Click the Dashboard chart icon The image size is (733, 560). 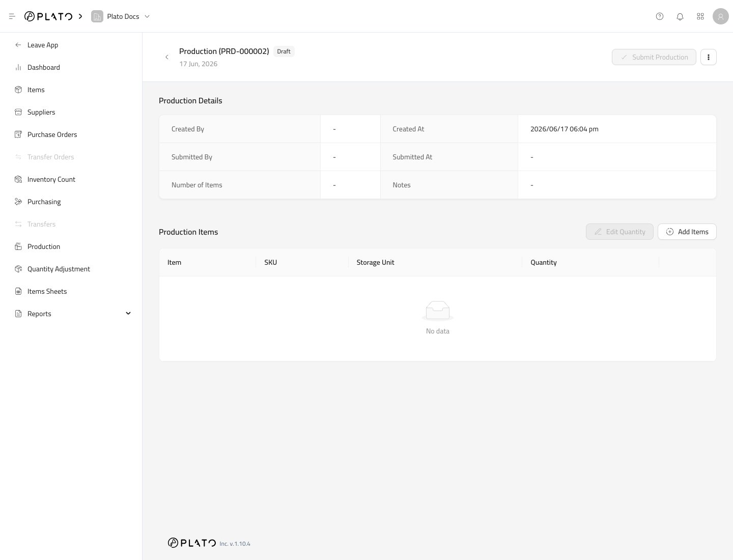coord(18,67)
